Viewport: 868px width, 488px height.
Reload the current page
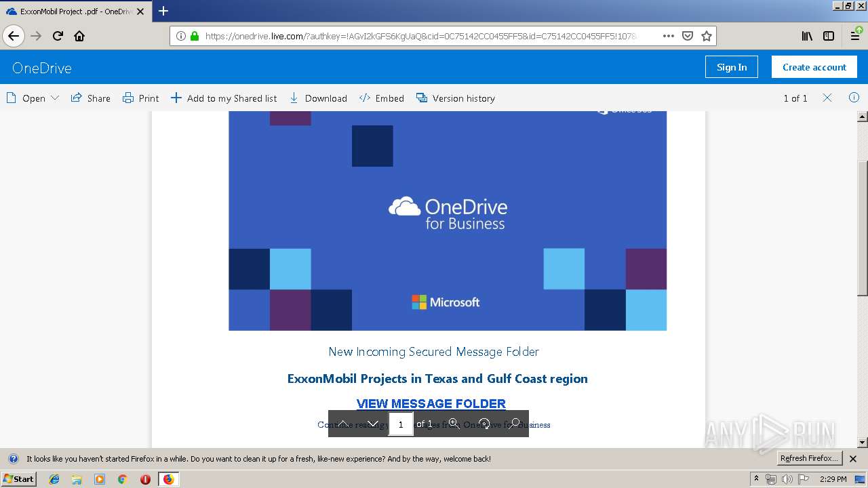tap(58, 36)
